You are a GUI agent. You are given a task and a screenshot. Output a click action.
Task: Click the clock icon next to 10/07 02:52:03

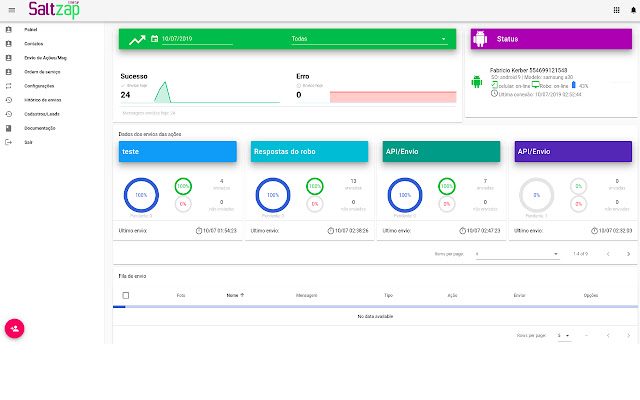pyautogui.click(x=594, y=231)
